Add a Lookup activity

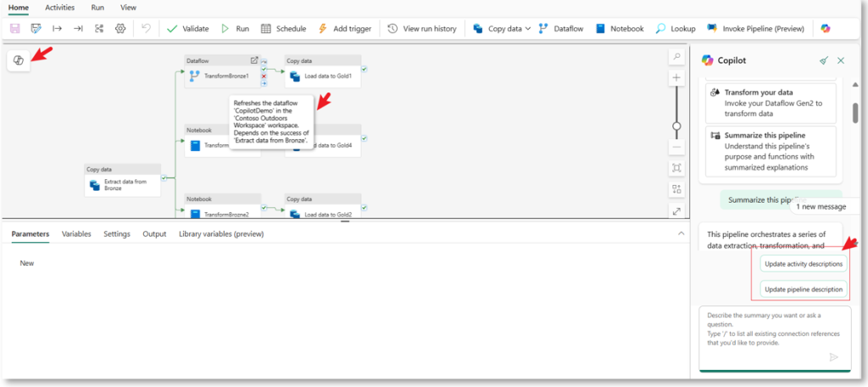pyautogui.click(x=675, y=28)
